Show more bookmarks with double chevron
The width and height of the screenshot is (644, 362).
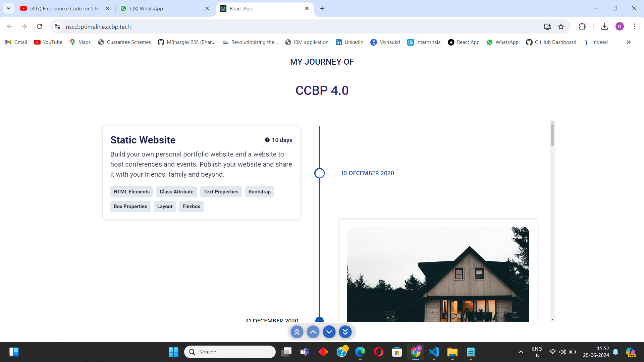pyautogui.click(x=629, y=42)
